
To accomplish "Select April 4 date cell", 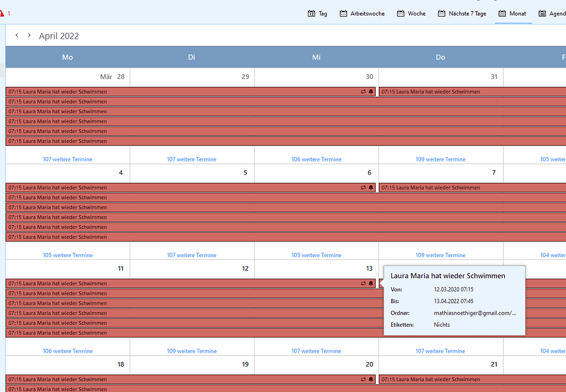I will tap(68, 173).
